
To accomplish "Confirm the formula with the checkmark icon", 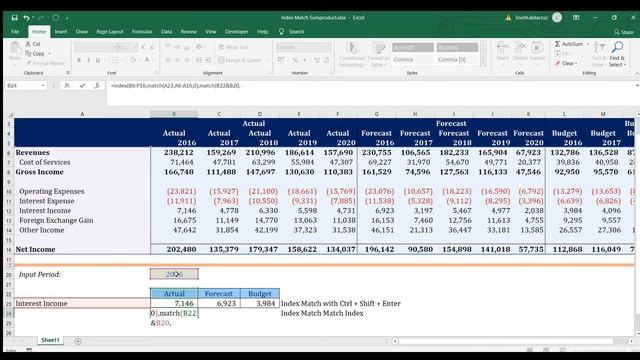I will coord(82,86).
